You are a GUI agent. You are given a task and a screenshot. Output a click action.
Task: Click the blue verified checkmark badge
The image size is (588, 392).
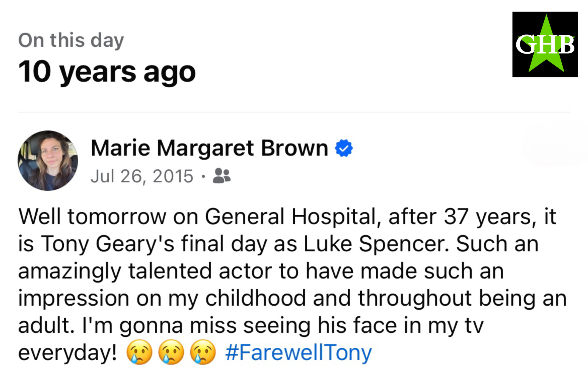tap(344, 148)
